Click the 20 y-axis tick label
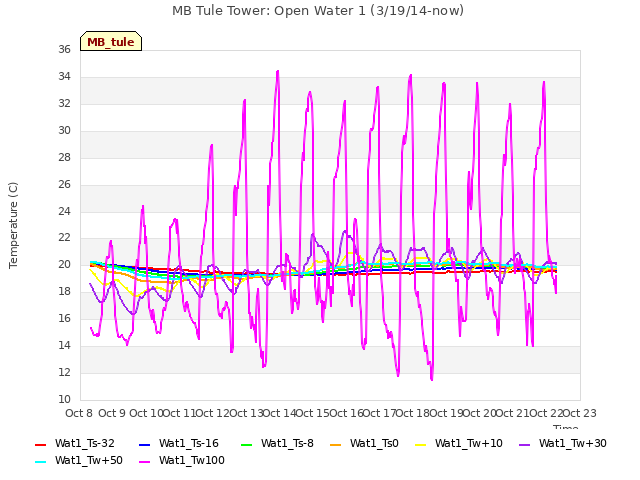Image resolution: width=640 pixels, height=480 pixels. pos(64,264)
